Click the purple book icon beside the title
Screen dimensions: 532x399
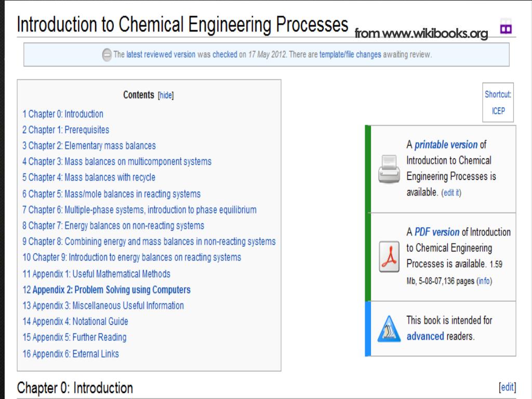(x=506, y=26)
